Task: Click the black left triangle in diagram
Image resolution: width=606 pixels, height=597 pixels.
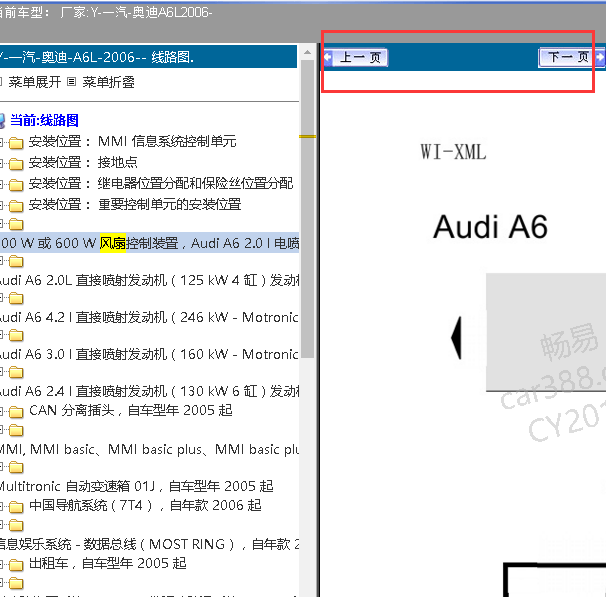Action: [456, 338]
